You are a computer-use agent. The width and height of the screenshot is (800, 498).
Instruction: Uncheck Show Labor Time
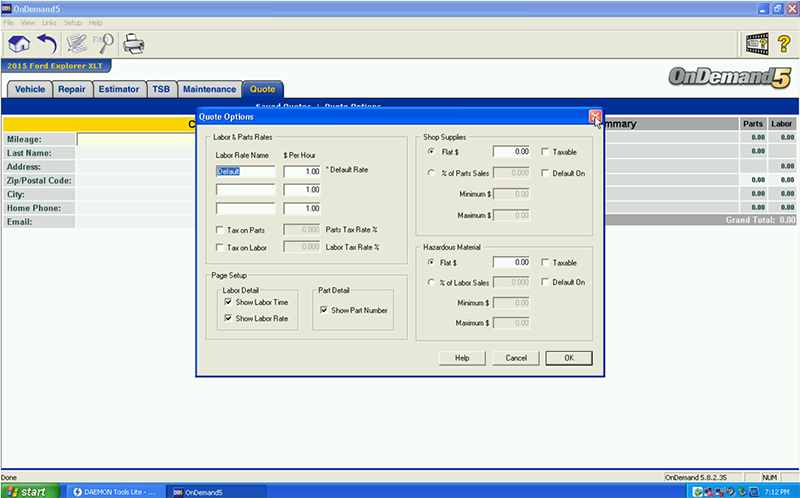[x=228, y=302]
